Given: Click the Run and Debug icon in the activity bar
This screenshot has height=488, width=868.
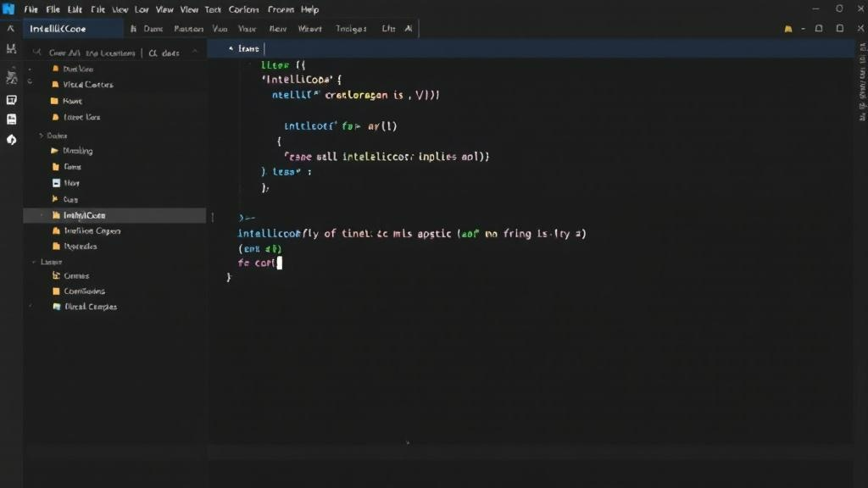Looking at the screenshot, I should pyautogui.click(x=11, y=99).
